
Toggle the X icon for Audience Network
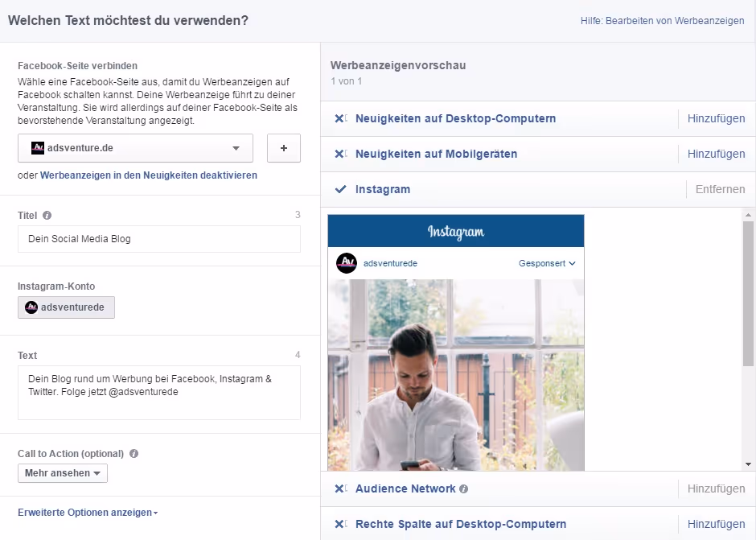click(x=340, y=488)
